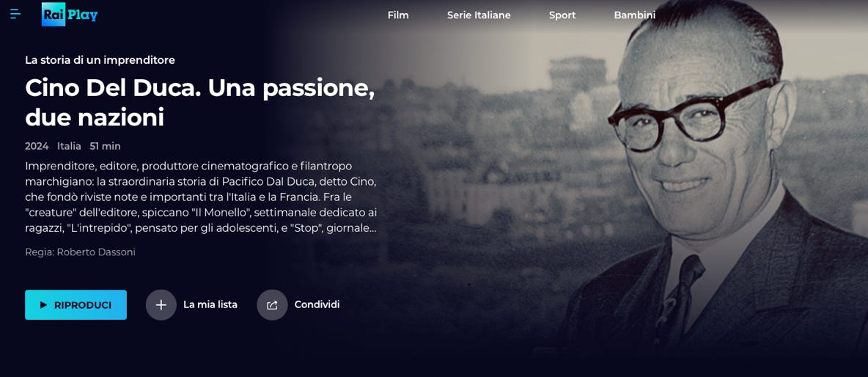Open the Film menu item
The width and height of the screenshot is (868, 377).
point(398,15)
